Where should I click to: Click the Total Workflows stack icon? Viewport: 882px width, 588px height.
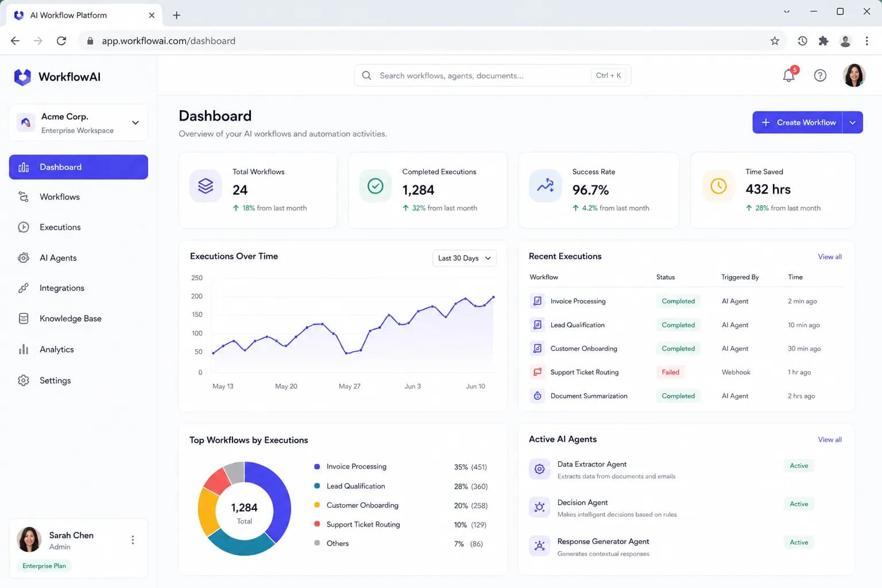[x=206, y=186]
